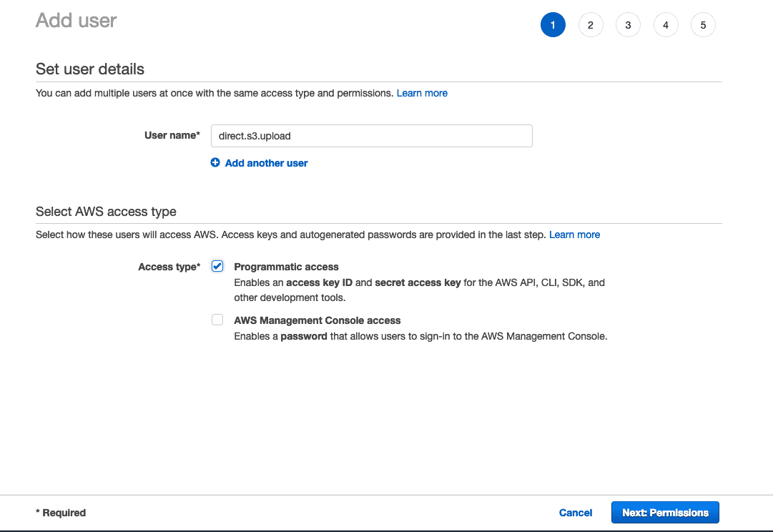Uncheck the Programmatic access checkbox
Image resolution: width=773 pixels, height=532 pixels.
point(217,267)
